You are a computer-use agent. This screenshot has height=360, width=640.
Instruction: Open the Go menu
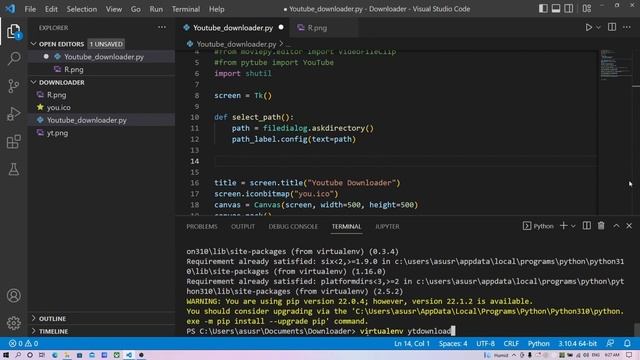[x=136, y=9]
